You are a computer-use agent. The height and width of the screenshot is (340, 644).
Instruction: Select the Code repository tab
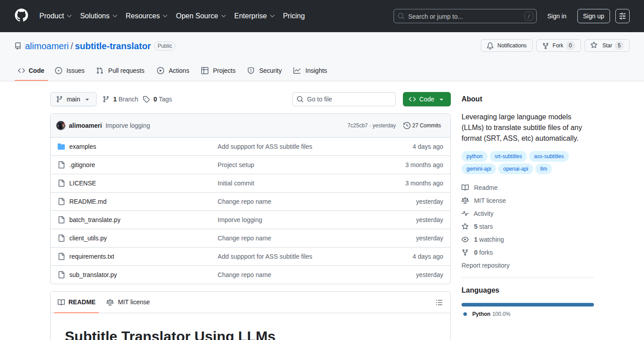(31, 71)
